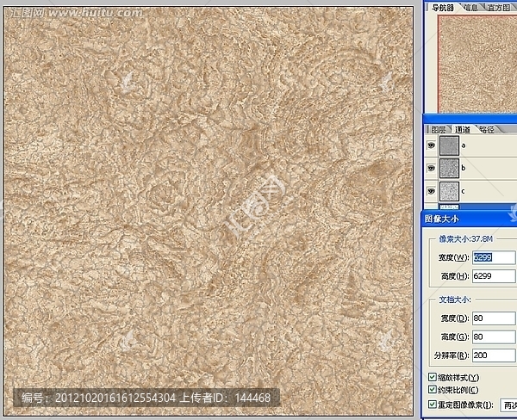Open the resample method dropdown
Image resolution: width=517 pixels, height=420 pixels.
point(508,405)
